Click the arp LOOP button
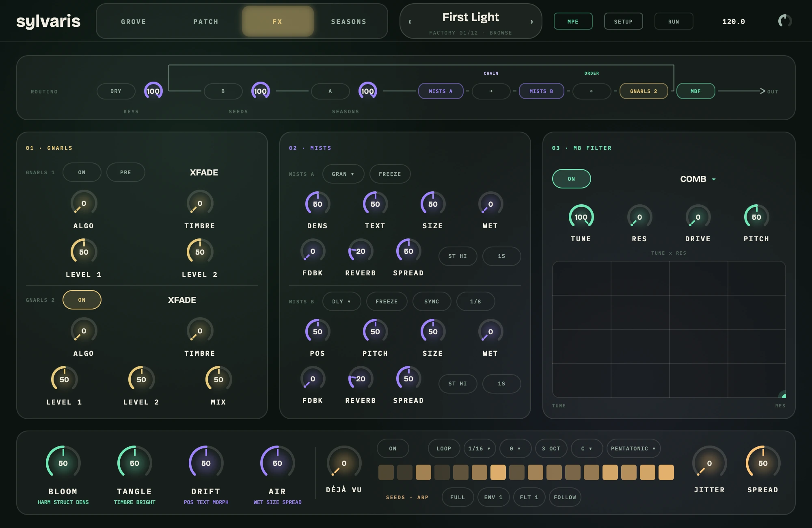812x528 pixels. pyautogui.click(x=444, y=448)
